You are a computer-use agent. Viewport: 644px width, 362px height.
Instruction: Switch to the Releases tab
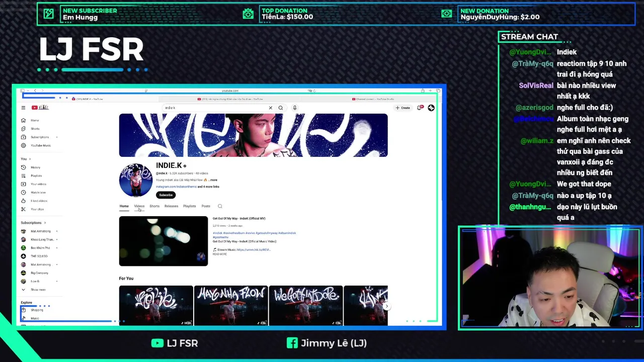(x=171, y=206)
